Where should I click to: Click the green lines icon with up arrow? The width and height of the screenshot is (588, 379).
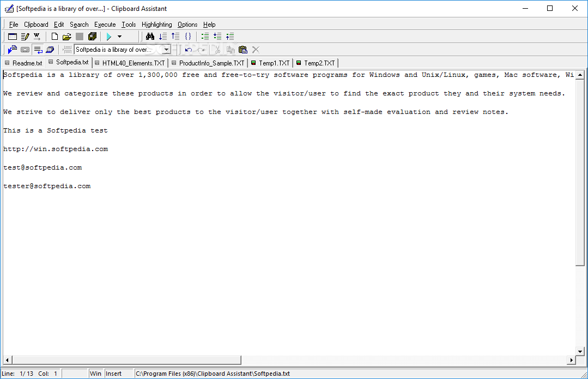(230, 37)
